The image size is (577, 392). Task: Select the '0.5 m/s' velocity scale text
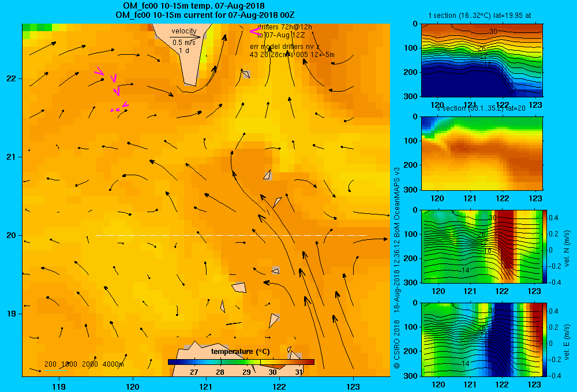[x=184, y=43]
